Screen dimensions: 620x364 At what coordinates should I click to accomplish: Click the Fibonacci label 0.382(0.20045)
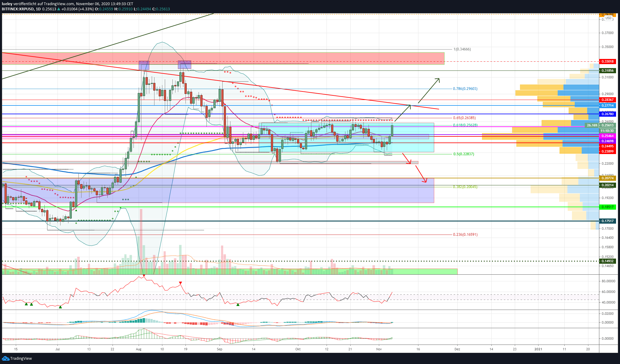point(465,187)
